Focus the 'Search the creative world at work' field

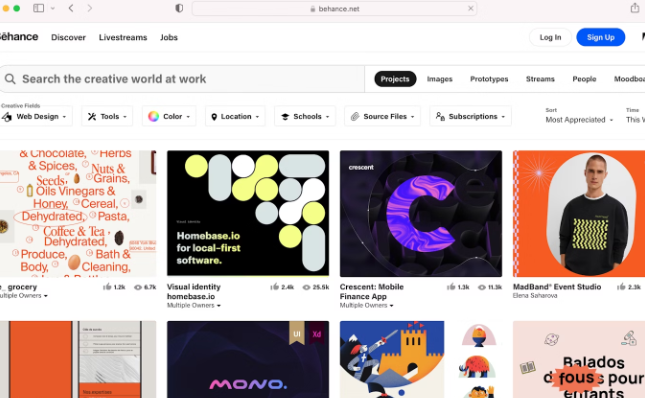pyautogui.click(x=182, y=79)
